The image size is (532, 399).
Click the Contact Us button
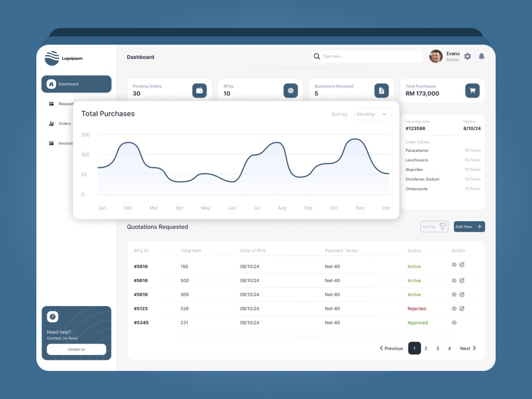tap(76, 350)
